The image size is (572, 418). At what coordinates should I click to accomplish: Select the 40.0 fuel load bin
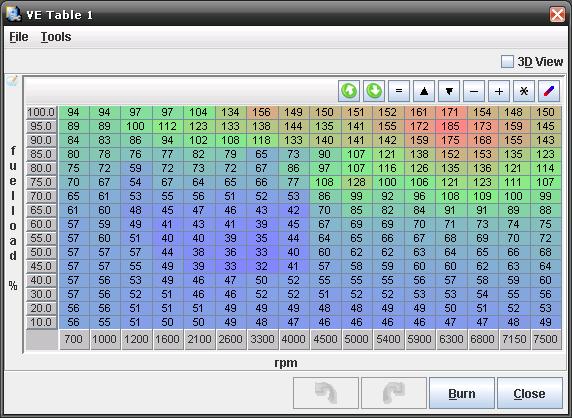coord(41,280)
